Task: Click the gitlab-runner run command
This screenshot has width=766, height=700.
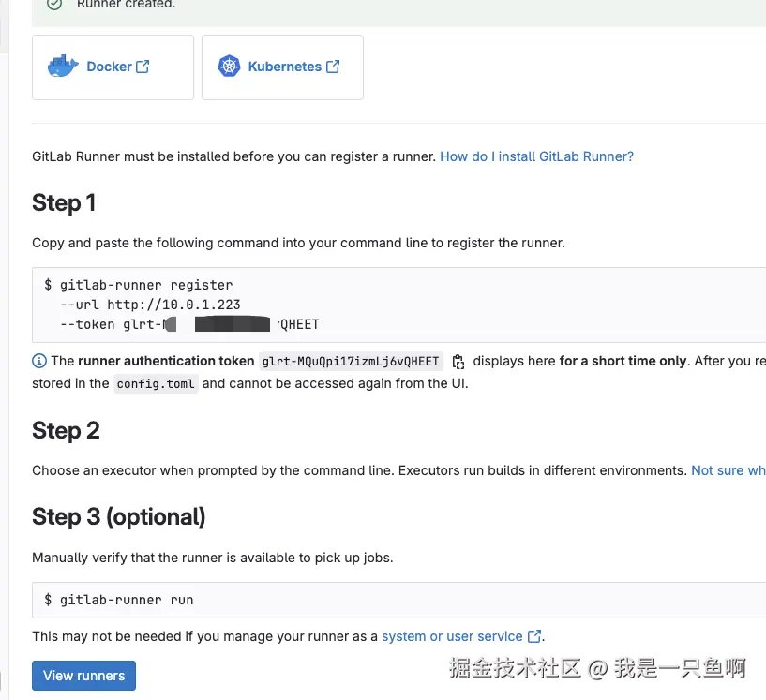Action: point(119,600)
